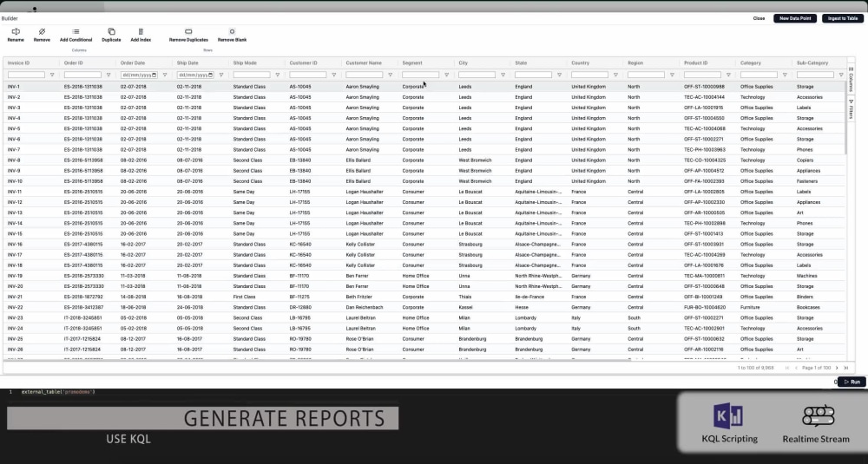Open filter funnel for Order ID column

108,75
